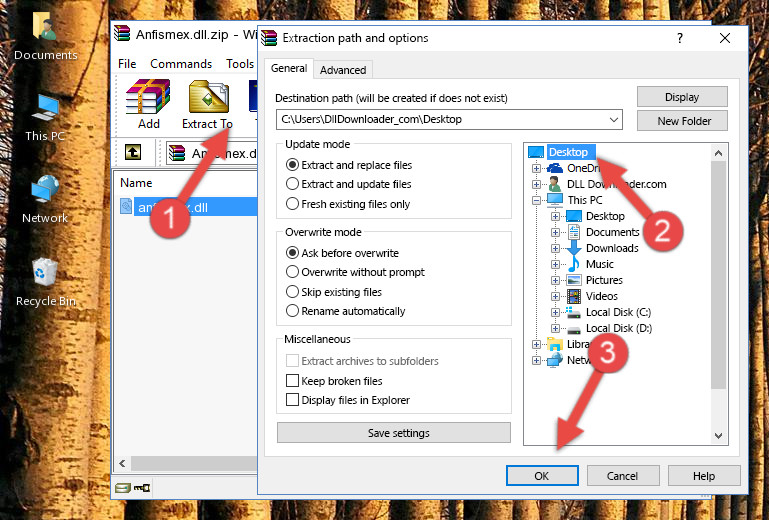Viewport: 769px width, 520px height.
Task: Open the Destination path dropdown arrow
Action: [x=614, y=120]
